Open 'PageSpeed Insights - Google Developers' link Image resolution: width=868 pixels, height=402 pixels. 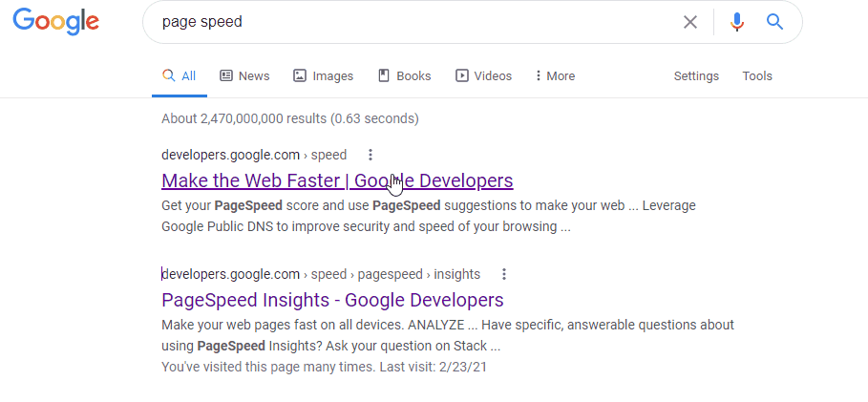pyautogui.click(x=332, y=300)
